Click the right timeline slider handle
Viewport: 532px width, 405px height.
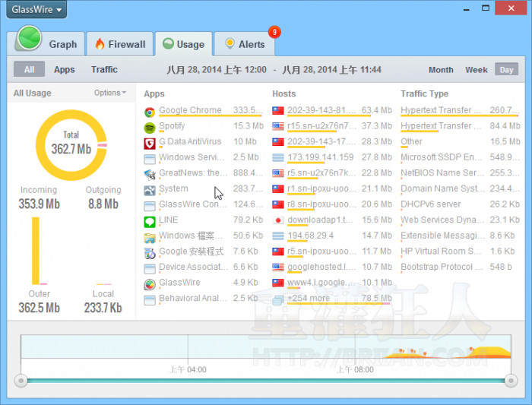point(509,380)
